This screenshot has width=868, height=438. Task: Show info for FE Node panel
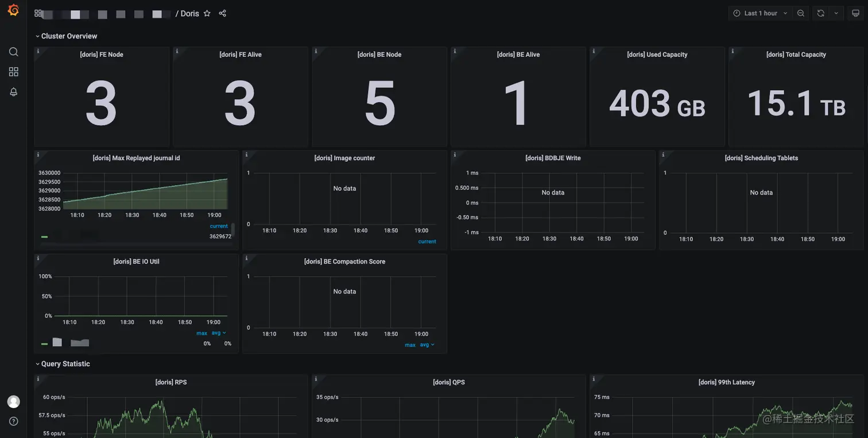click(38, 51)
